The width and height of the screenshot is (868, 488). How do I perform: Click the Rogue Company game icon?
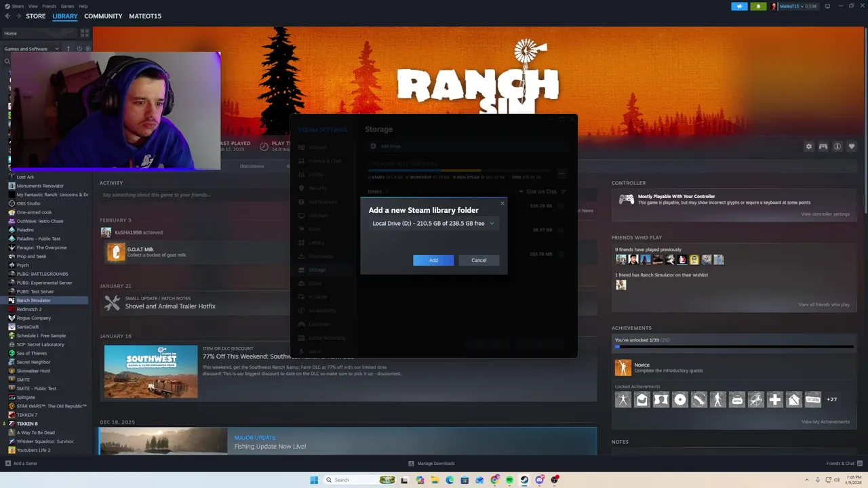pyautogui.click(x=12, y=318)
